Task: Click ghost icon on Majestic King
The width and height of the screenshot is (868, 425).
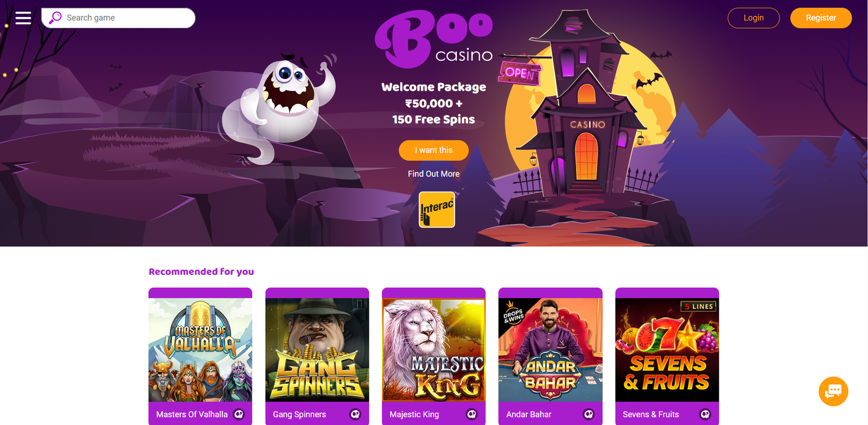Action: tap(472, 414)
